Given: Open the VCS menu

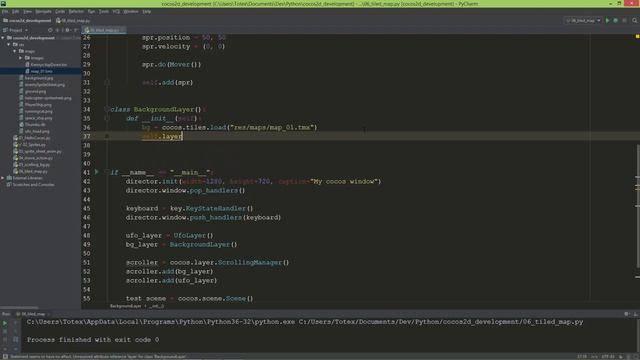Looking at the screenshot, I should [116, 11].
